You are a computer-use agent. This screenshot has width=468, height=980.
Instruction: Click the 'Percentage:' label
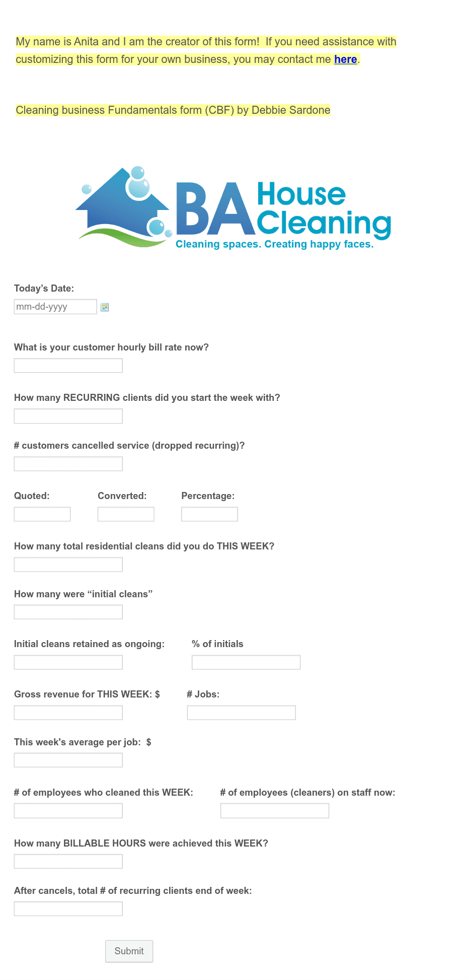[x=208, y=496]
